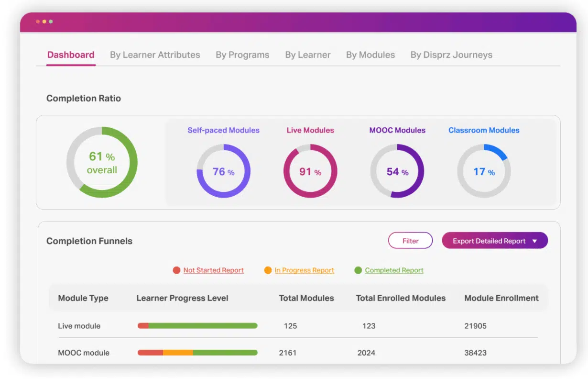This screenshot has height=379, width=588.
Task: Expand the Export Detailed Report dropdown arrow
Action: click(x=534, y=241)
